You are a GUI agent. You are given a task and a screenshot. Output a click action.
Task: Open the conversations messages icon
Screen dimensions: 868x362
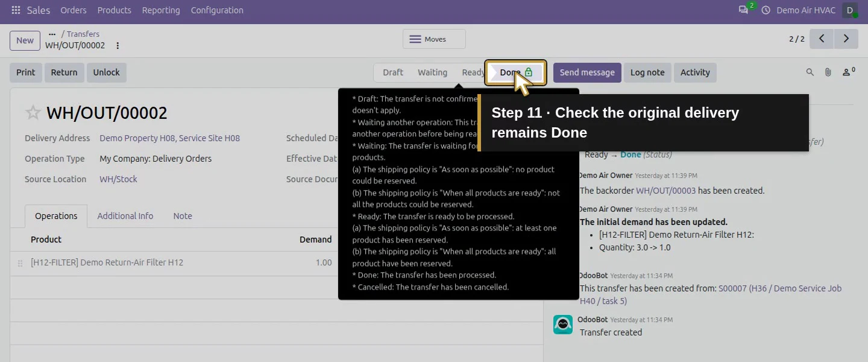tap(743, 10)
